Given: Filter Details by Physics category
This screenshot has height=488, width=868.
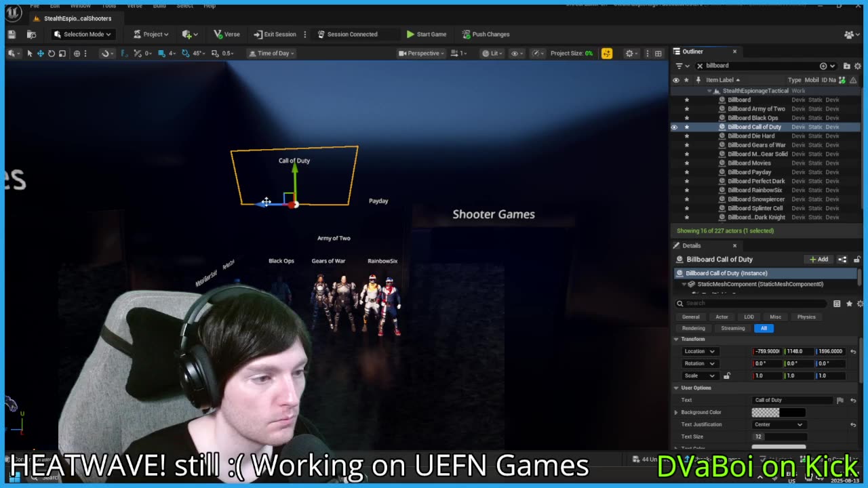Looking at the screenshot, I should [806, 317].
